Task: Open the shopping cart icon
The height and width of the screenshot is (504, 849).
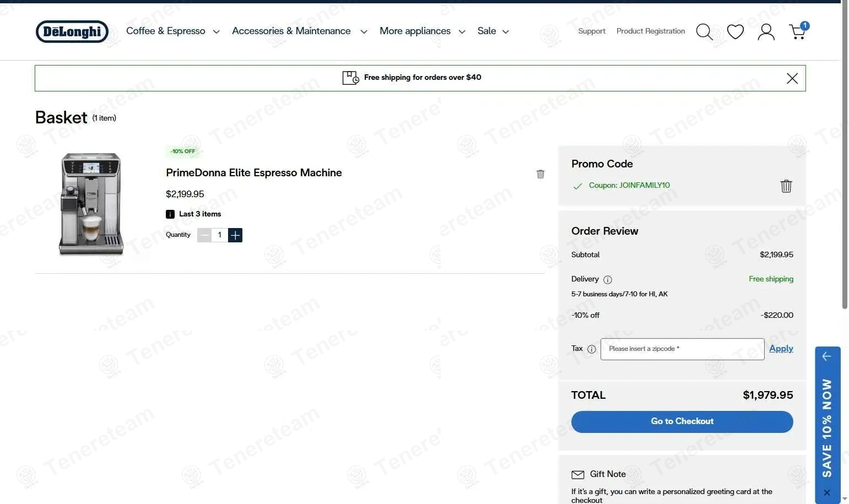Action: pos(797,32)
